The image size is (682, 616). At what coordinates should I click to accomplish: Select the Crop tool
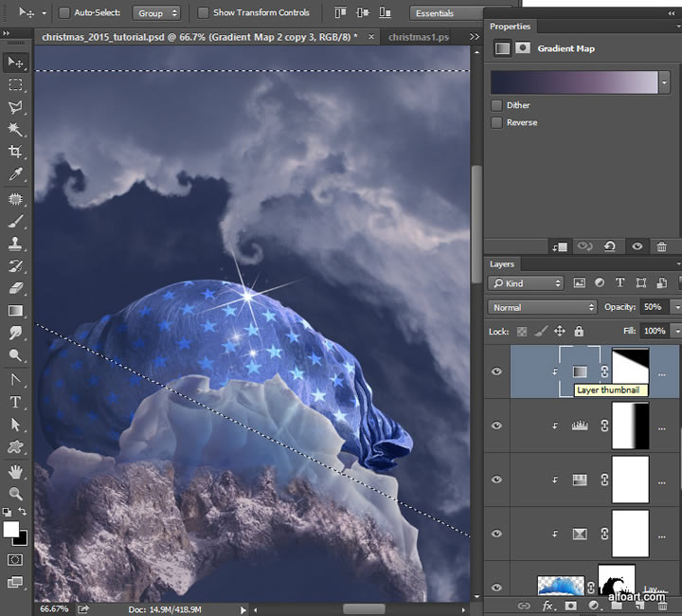[15, 152]
